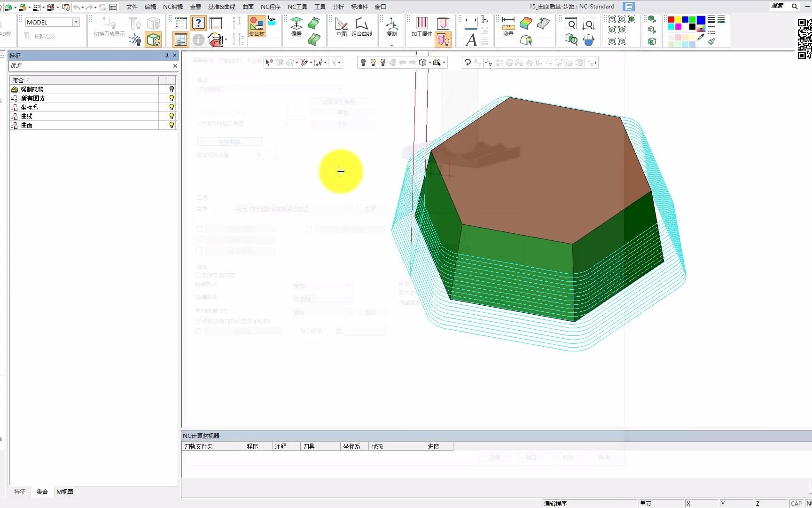Viewport: 812px width, 508px height.
Task: Open the 偏置 offset tool
Action: click(297, 26)
